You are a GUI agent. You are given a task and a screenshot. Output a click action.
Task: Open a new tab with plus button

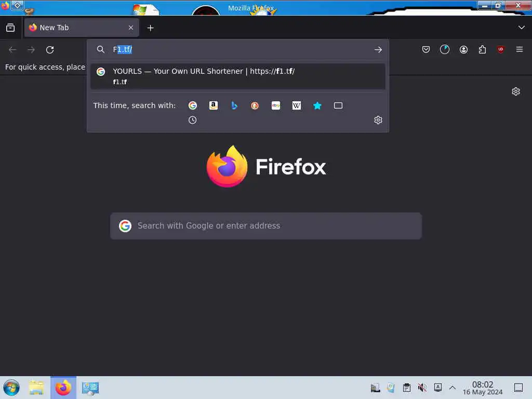(150, 28)
